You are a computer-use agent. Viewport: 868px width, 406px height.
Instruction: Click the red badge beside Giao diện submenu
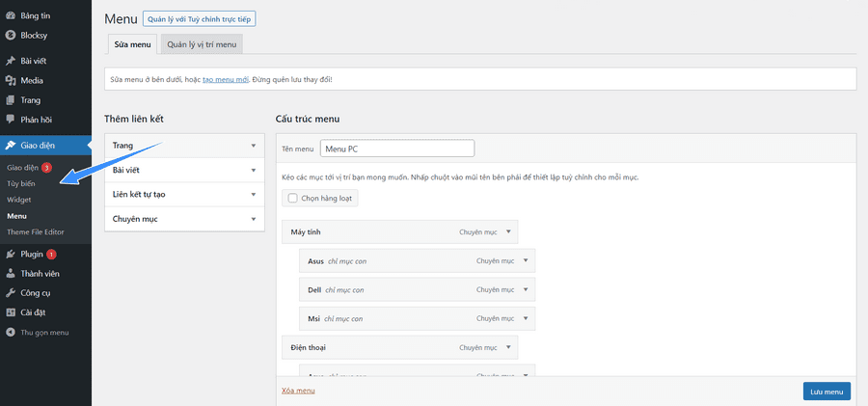tap(47, 167)
